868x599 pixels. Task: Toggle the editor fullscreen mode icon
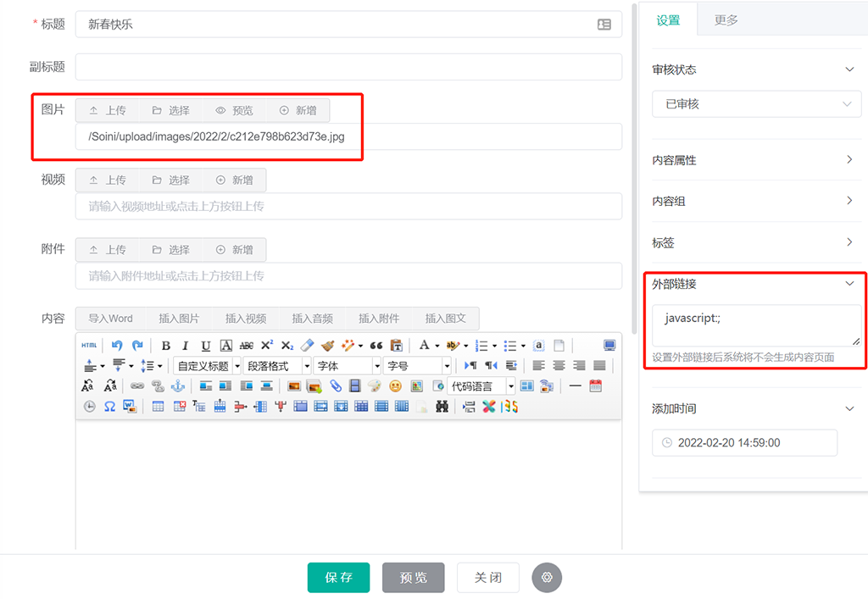[609, 346]
